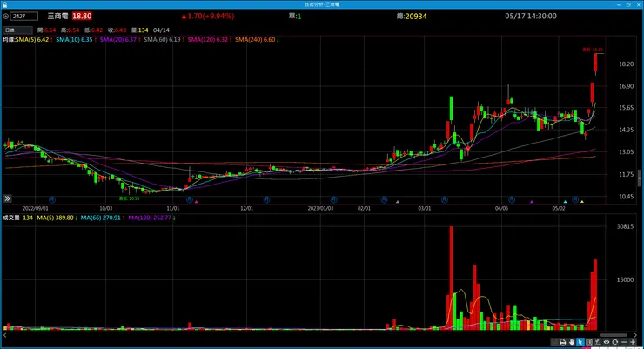Screen dimensions: 644x349
Task: Maximize the technical analysis window
Action: coord(628,4)
